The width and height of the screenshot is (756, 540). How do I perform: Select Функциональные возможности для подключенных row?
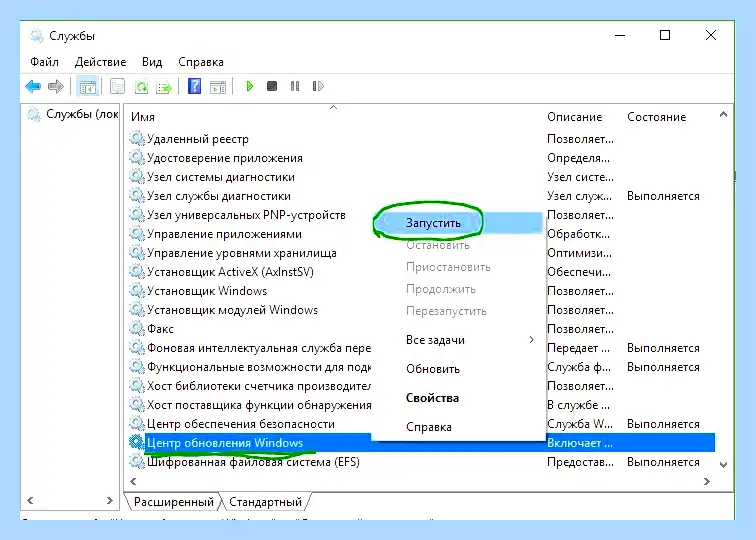coord(259,367)
